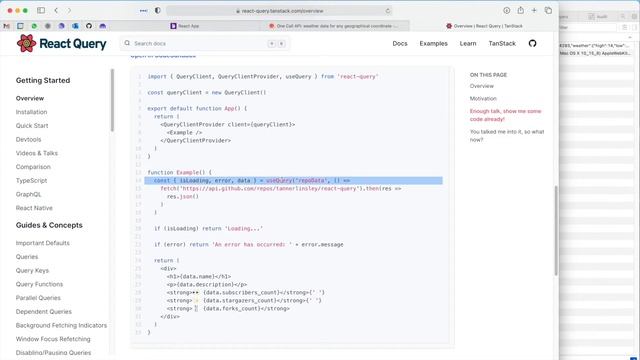
Task: Open the GraphQL docs page
Action: click(29, 194)
